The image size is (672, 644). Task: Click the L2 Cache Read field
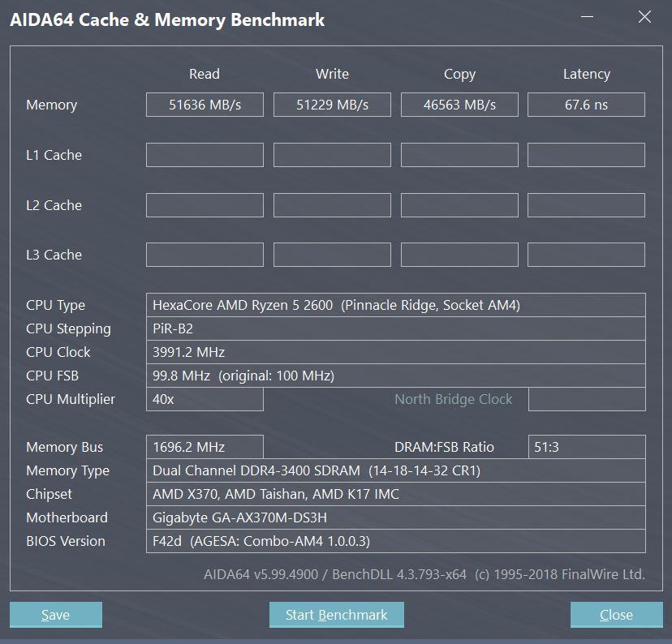(x=205, y=205)
